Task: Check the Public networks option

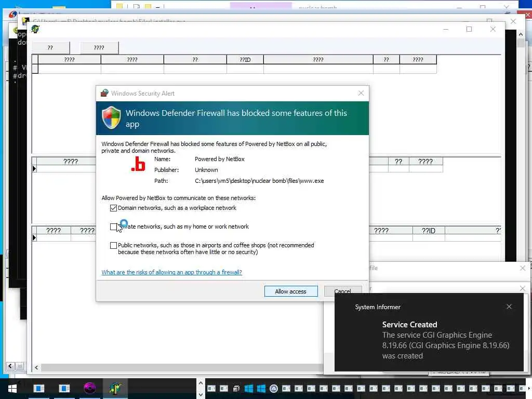Action: coord(113,245)
